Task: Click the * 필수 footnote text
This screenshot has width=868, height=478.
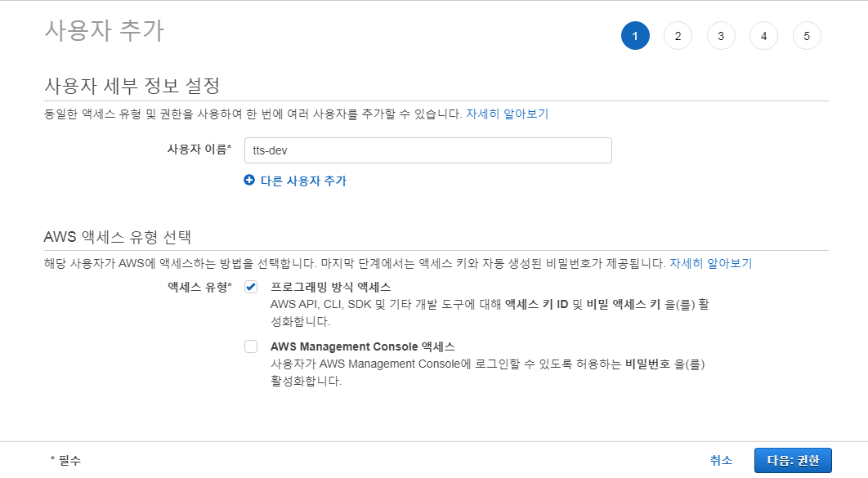Action: tap(65, 460)
